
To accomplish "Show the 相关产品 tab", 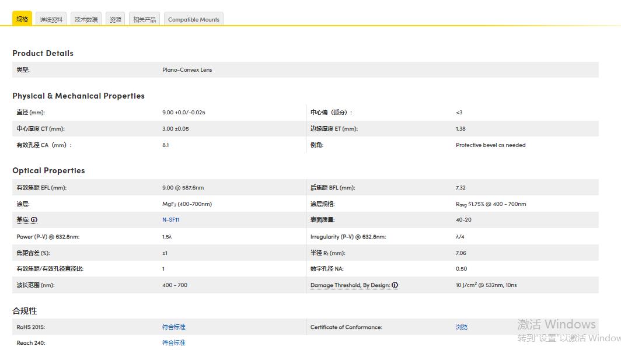I will 144,19.
